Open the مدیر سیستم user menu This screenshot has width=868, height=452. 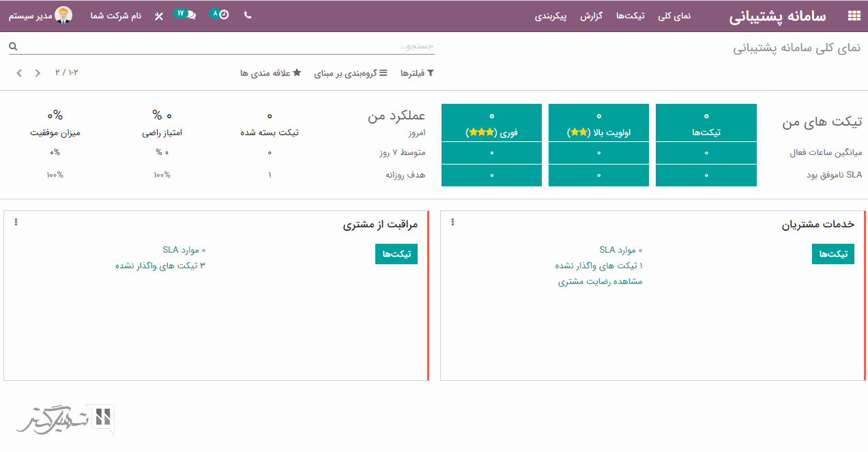[40, 16]
